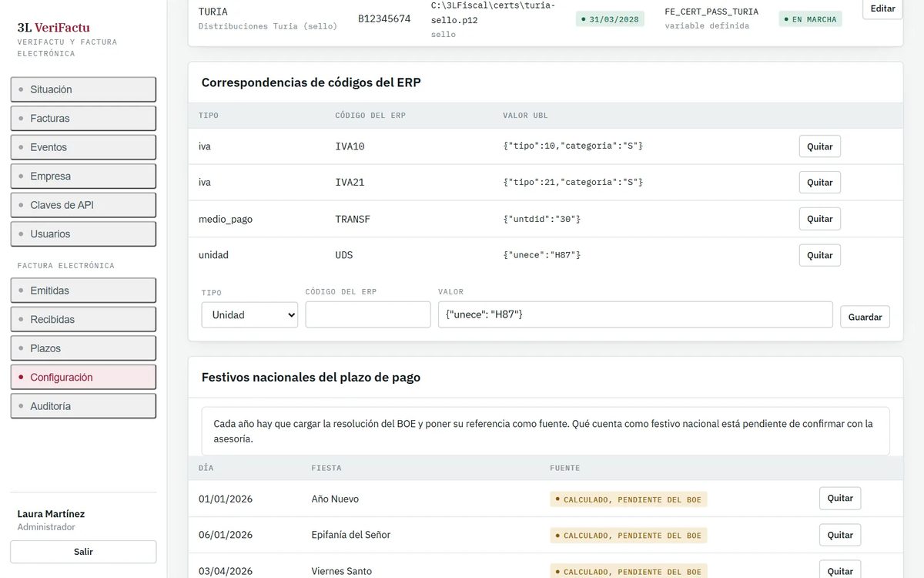The width and height of the screenshot is (924, 578).
Task: Click the {"untdid":"30"} UBL value
Action: [542, 219]
